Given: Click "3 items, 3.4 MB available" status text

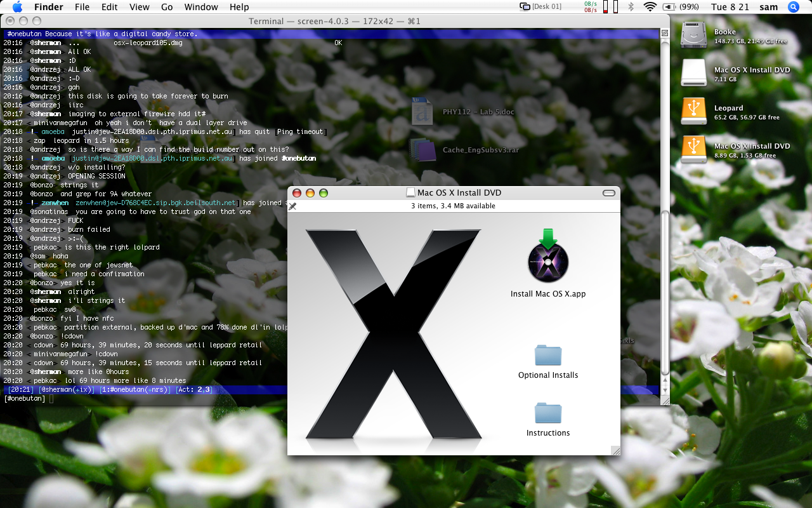Looking at the screenshot, I should click(x=453, y=206).
